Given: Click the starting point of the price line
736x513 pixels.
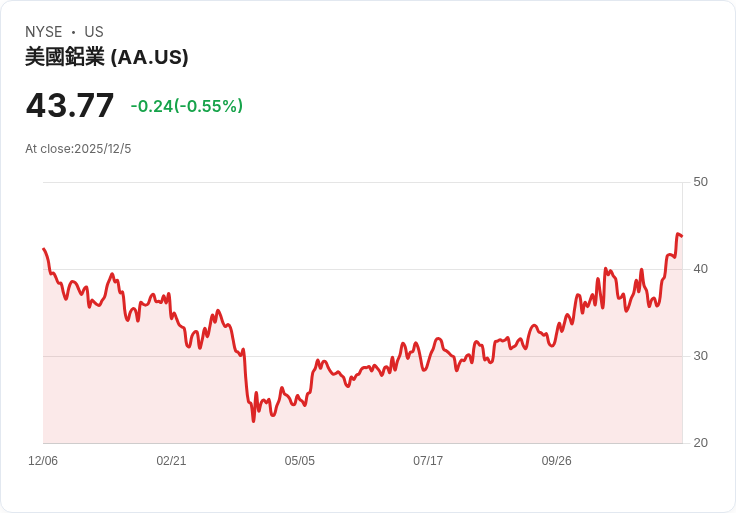Looking at the screenshot, I should pyautogui.click(x=44, y=249).
